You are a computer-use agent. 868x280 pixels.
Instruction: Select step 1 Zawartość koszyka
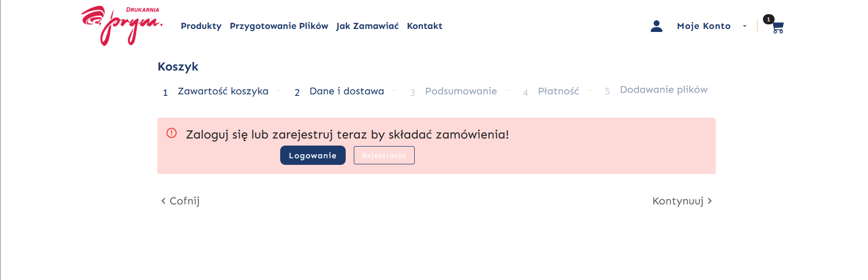pos(222,91)
